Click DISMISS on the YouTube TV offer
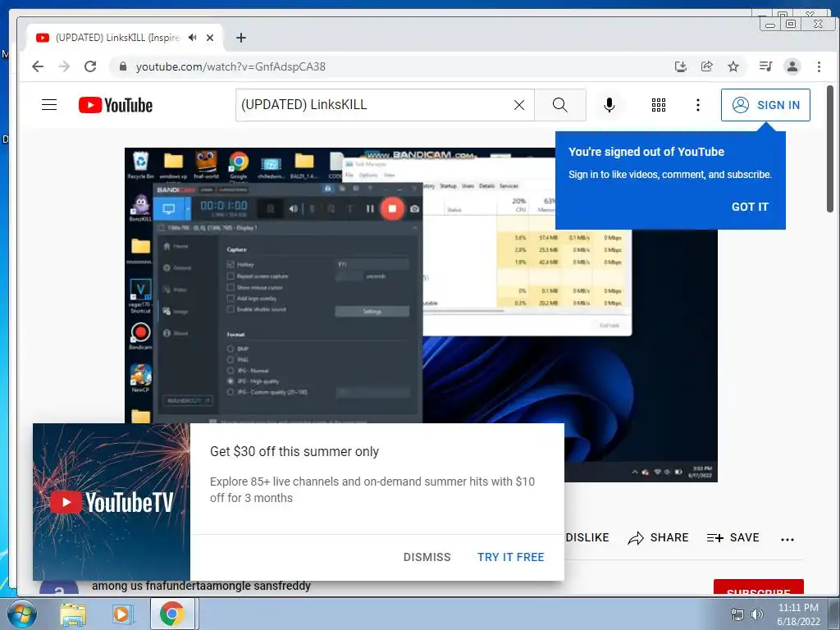 427,557
